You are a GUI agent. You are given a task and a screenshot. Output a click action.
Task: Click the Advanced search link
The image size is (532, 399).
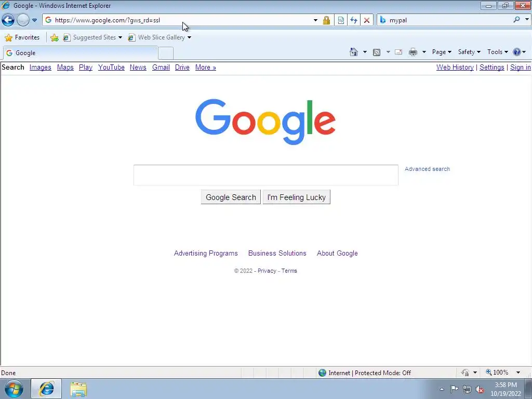point(427,169)
